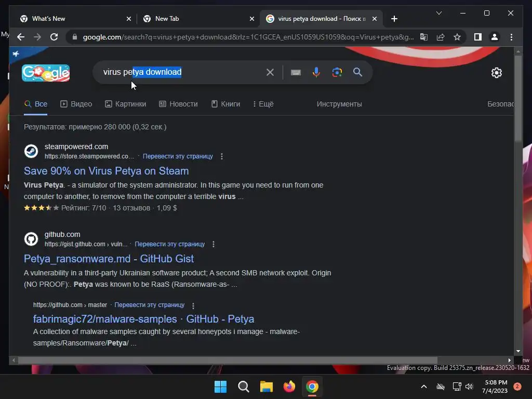
Task: Open the Chrome tab search dropdown
Action: (x=438, y=13)
